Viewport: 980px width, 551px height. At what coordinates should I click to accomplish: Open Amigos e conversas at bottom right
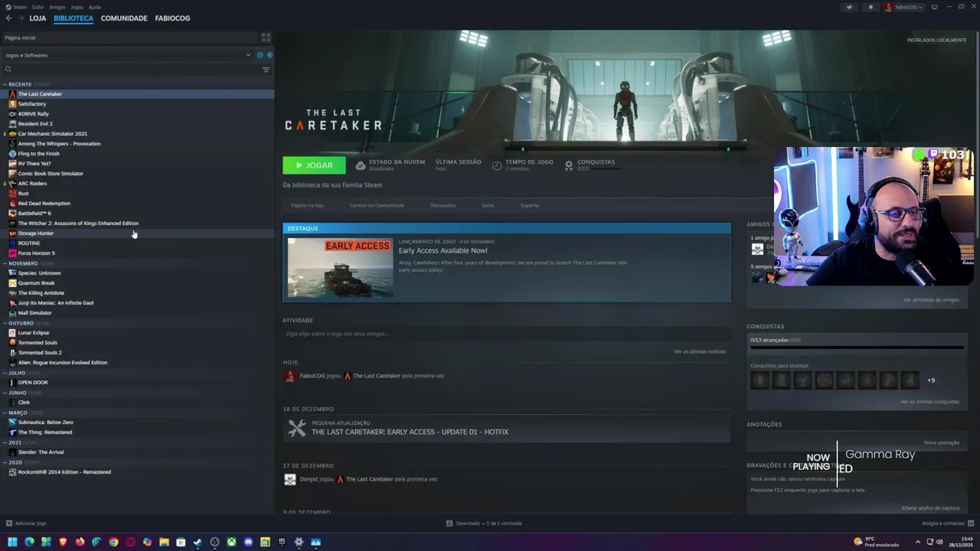click(x=948, y=523)
